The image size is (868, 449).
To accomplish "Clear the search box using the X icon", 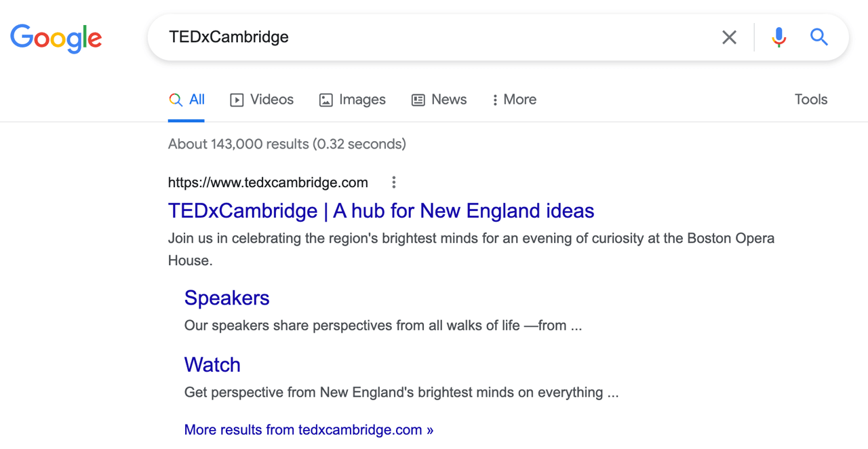I will [x=729, y=37].
